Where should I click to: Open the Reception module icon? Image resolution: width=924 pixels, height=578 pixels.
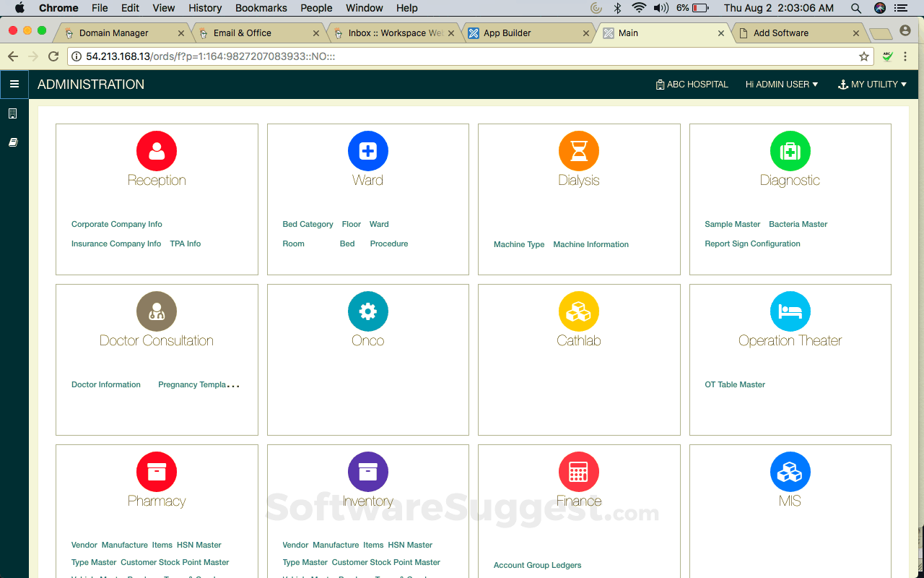tap(157, 150)
